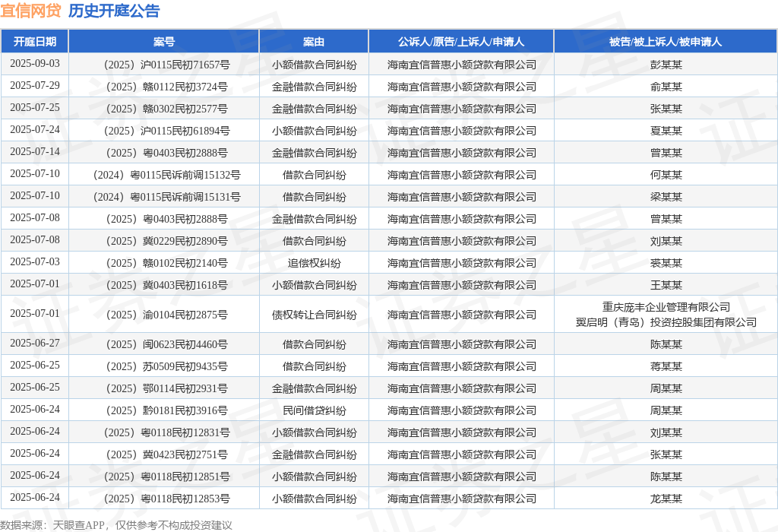
Task: Click defendant 梁某某
Action: pyautogui.click(x=666, y=197)
